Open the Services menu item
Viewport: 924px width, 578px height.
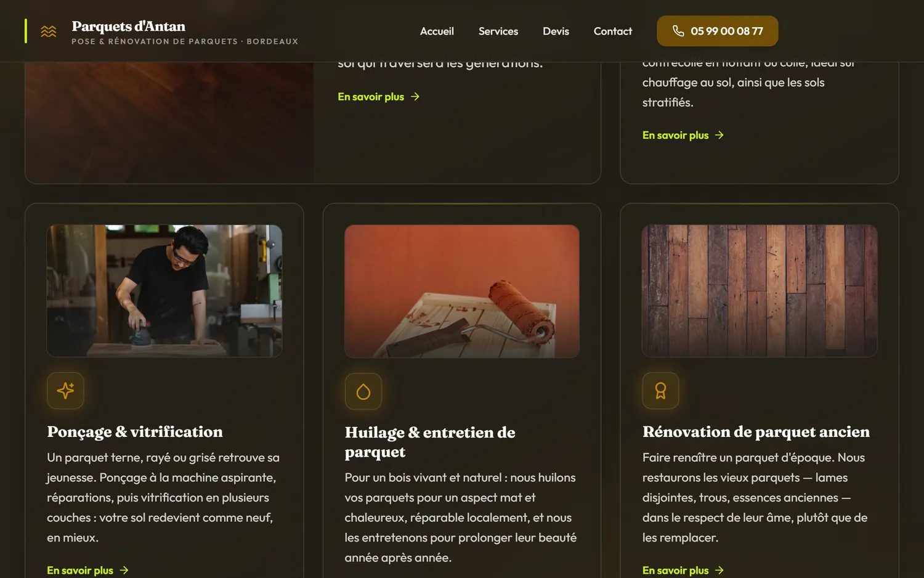498,31
